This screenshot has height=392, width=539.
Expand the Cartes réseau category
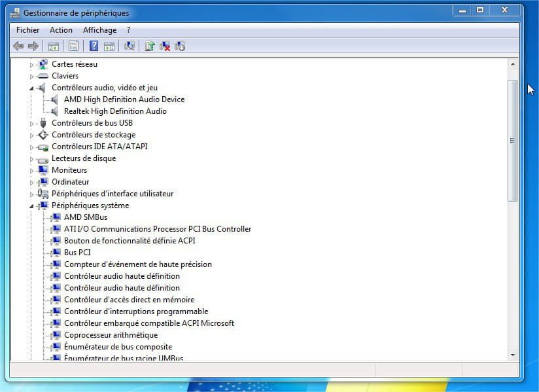(x=31, y=64)
